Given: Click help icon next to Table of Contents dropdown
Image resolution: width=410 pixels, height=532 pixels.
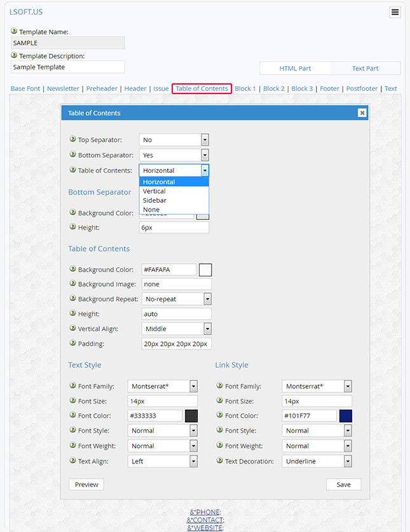Looking at the screenshot, I should point(72,169).
